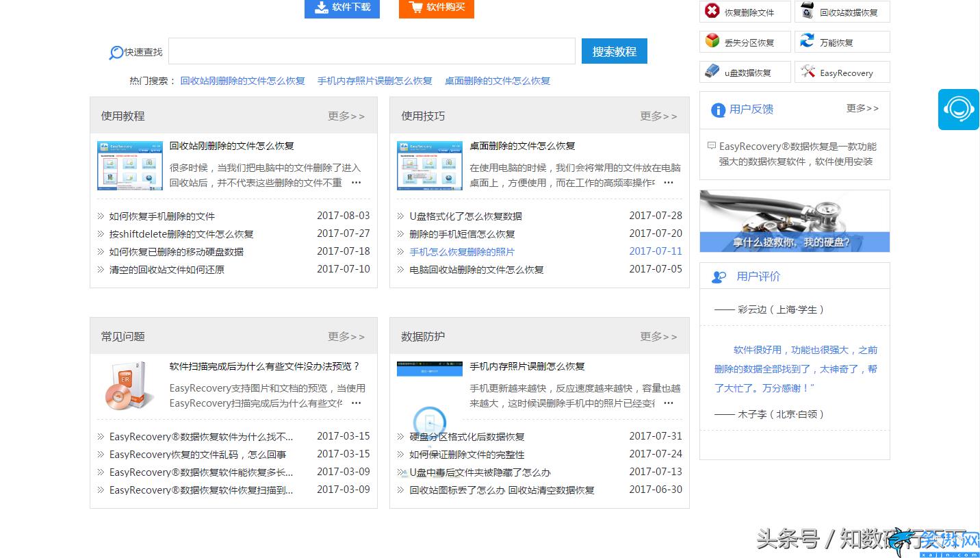Open the 使用技巧 section heading
980x558 pixels.
tap(423, 116)
